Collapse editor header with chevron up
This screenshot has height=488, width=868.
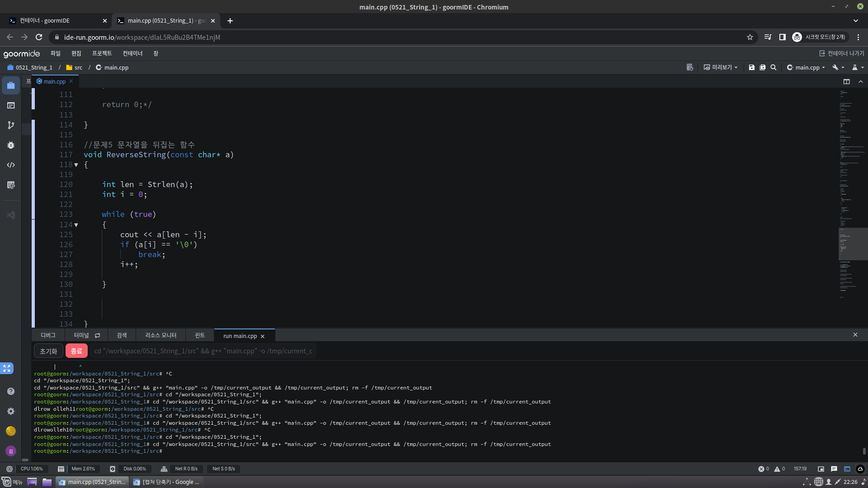click(x=861, y=82)
